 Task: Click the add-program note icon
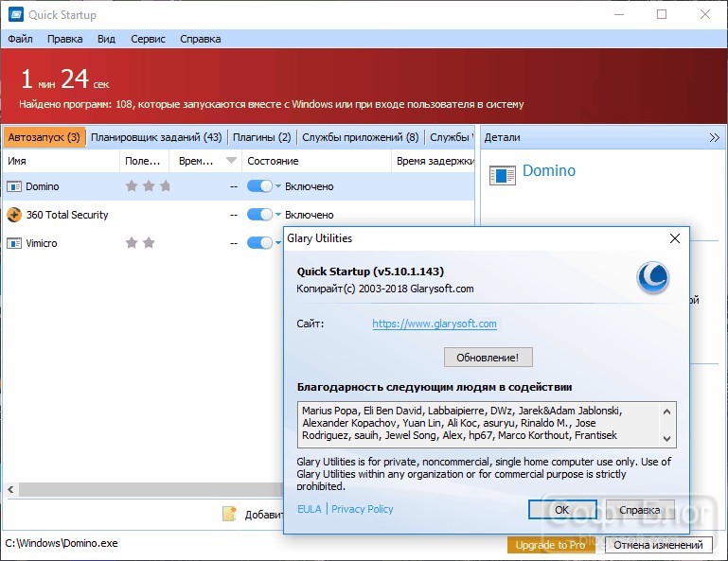click(229, 514)
